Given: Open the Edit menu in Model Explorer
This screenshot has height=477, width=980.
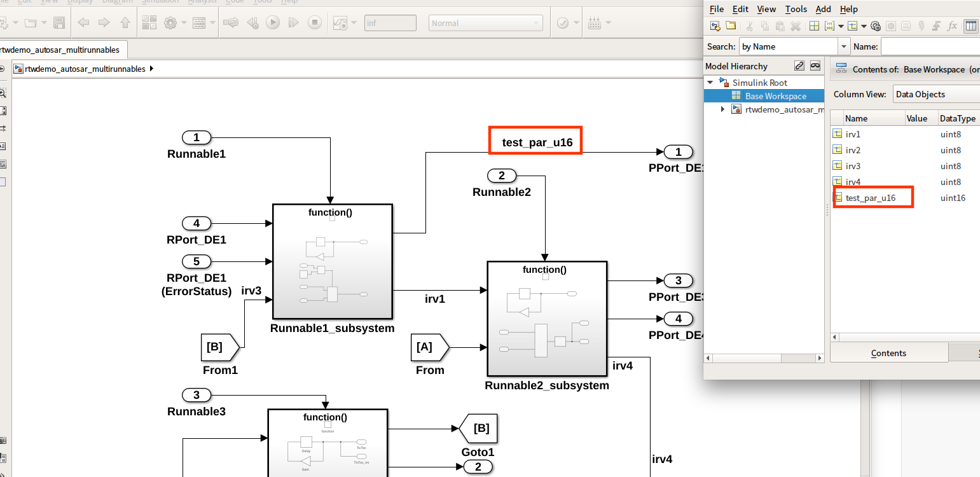Looking at the screenshot, I should click(740, 9).
